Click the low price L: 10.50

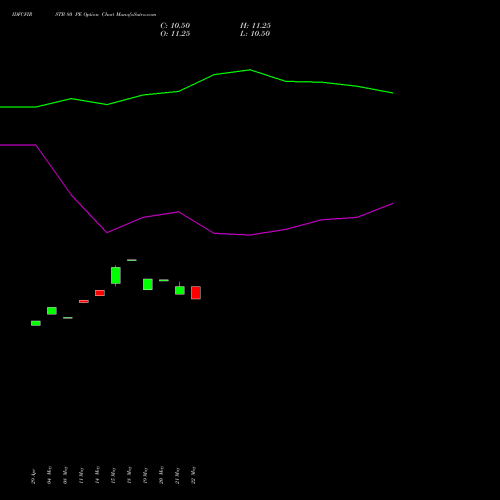click(x=255, y=34)
